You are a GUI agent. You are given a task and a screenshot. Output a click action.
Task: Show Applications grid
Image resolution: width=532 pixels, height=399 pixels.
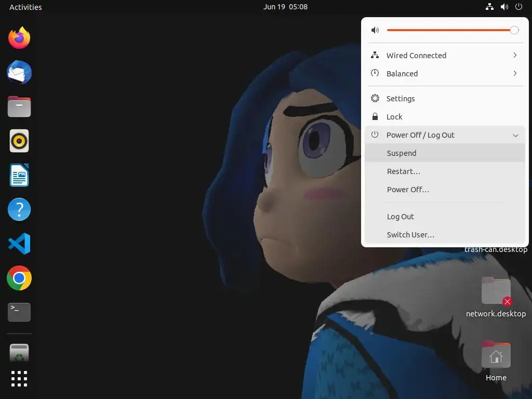[19, 379]
